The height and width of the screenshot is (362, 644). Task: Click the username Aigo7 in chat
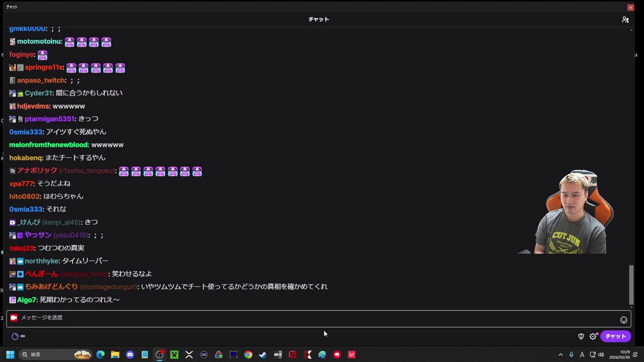[x=27, y=299]
